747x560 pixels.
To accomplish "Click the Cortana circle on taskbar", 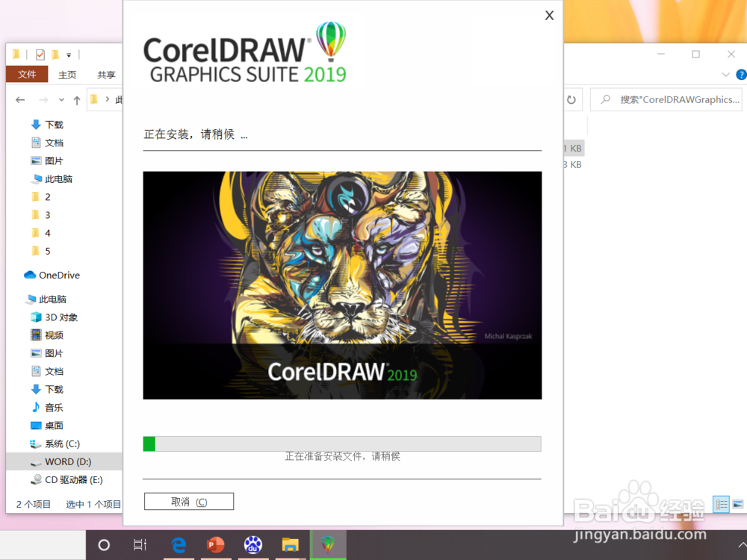I will tap(103, 545).
